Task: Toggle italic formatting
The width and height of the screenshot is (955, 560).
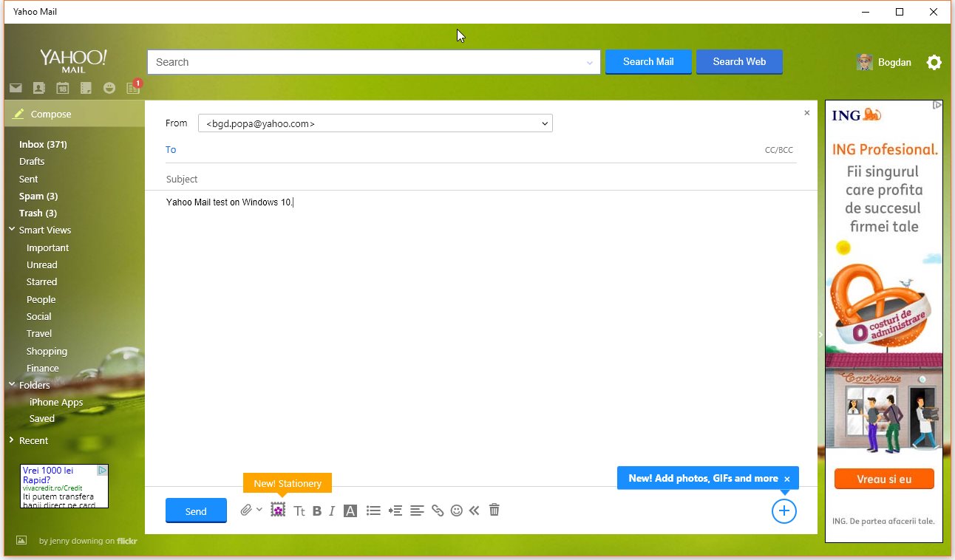Action: coord(332,511)
